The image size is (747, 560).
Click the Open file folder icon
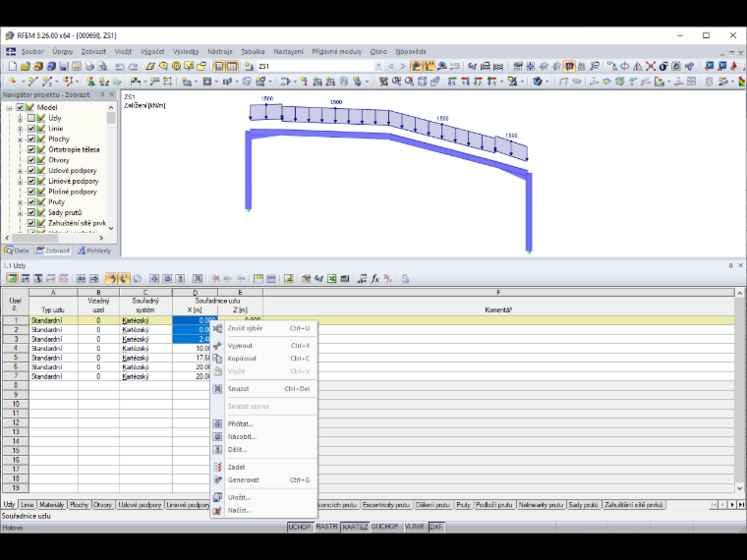click(x=26, y=66)
